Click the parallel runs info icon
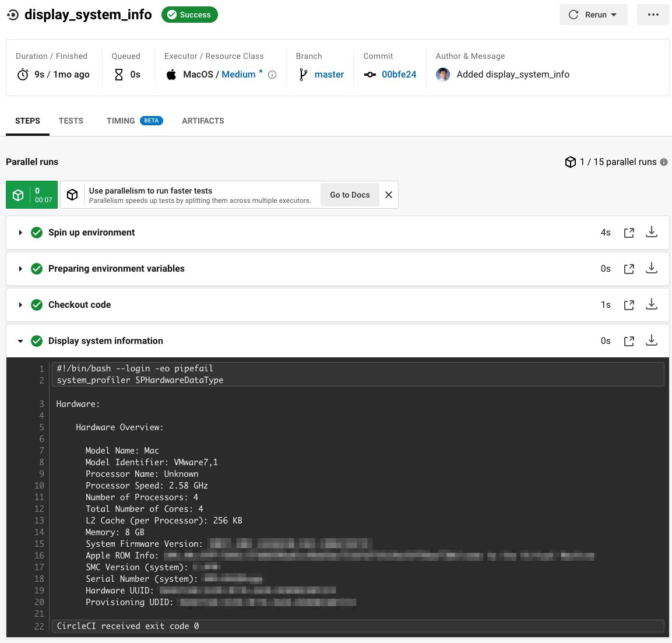This screenshot has width=672, height=643. [x=664, y=162]
